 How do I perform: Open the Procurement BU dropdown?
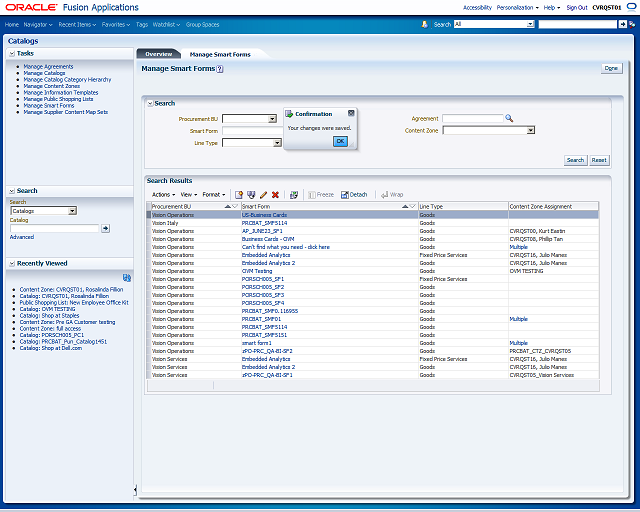pyautogui.click(x=271, y=119)
